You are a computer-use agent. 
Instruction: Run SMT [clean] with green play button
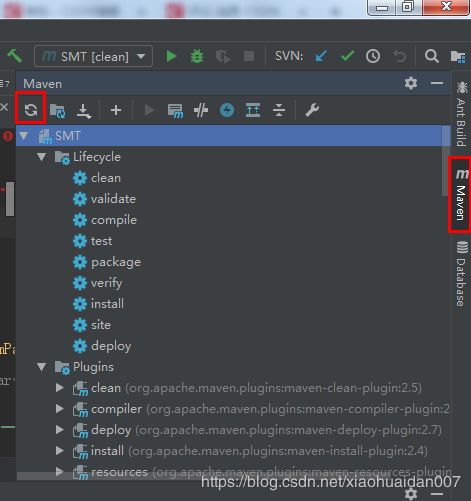tap(171, 56)
